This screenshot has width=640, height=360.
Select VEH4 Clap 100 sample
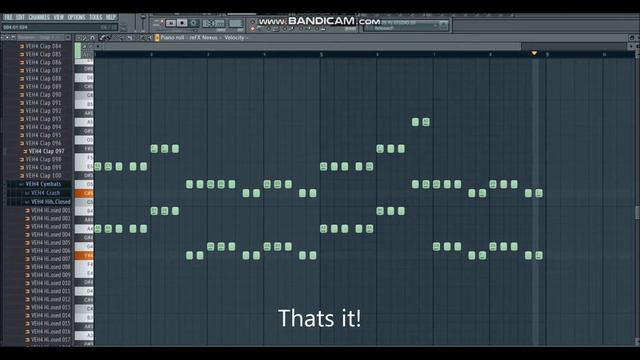click(x=43, y=176)
